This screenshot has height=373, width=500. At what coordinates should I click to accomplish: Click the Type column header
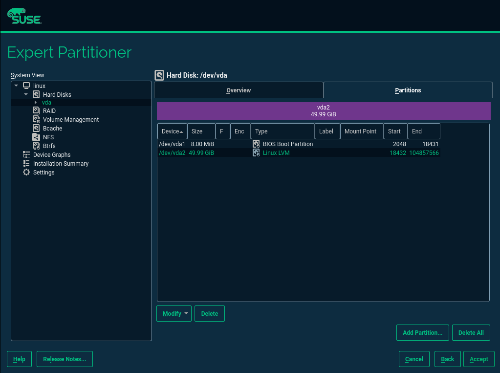(x=282, y=131)
